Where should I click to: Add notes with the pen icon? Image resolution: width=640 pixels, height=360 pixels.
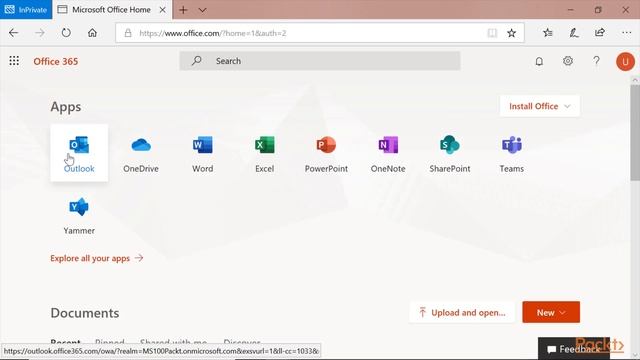tap(574, 33)
